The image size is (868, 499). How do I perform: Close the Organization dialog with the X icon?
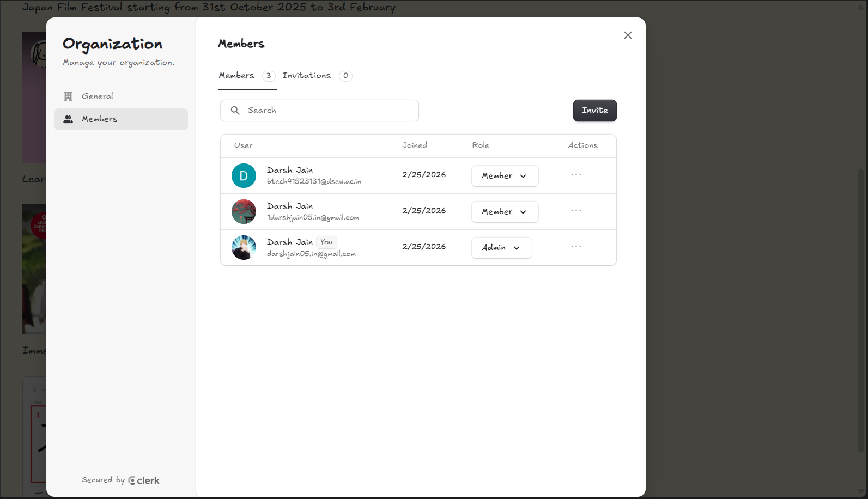click(628, 35)
